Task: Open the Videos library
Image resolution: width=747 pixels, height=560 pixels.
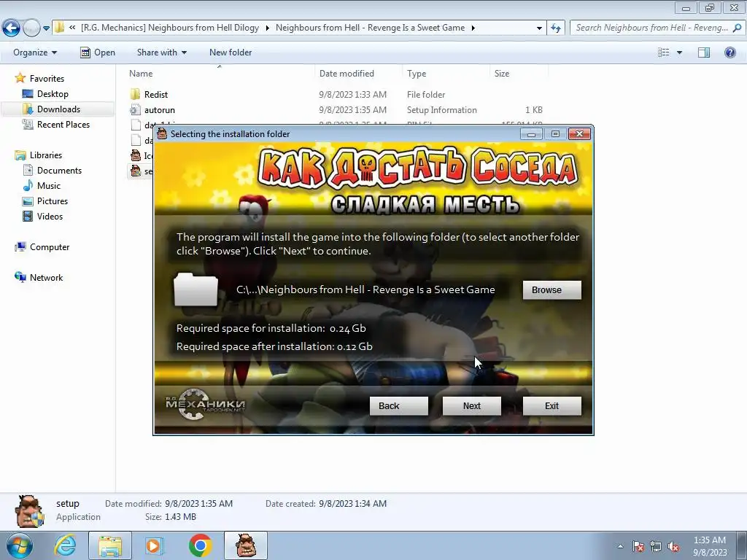Action: pyautogui.click(x=50, y=216)
